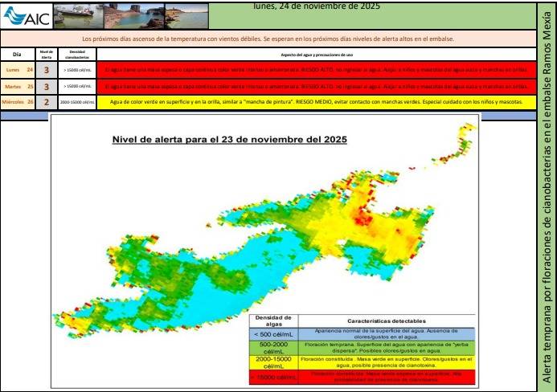The height and width of the screenshot is (392, 557).
Task: Click the Lunes 24 row label
Action: click(18, 71)
